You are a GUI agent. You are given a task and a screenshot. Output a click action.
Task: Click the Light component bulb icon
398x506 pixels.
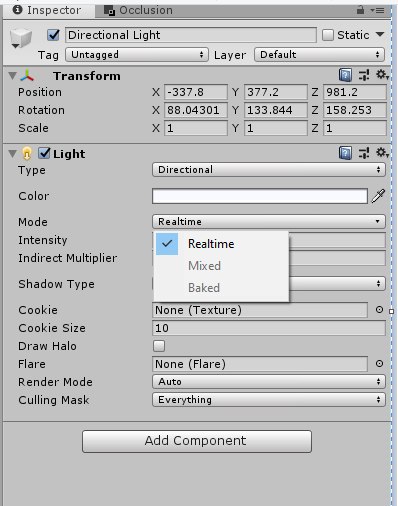[x=27, y=154]
